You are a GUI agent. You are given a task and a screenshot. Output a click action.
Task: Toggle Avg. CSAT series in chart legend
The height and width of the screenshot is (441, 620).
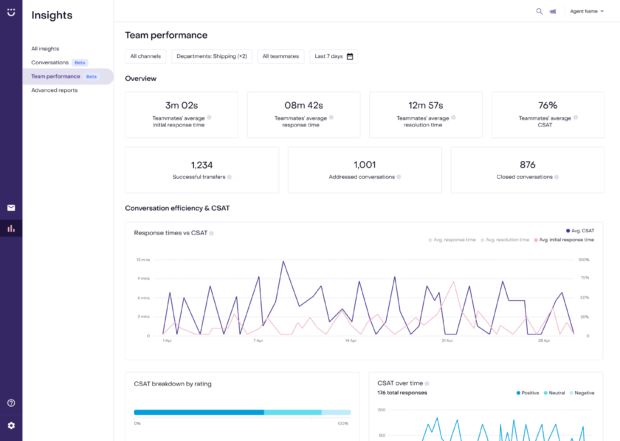point(580,230)
